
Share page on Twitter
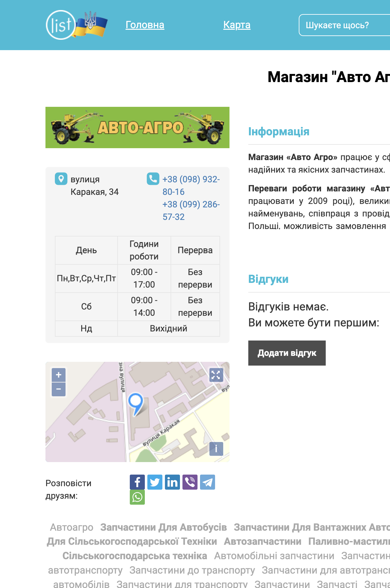pos(155,482)
